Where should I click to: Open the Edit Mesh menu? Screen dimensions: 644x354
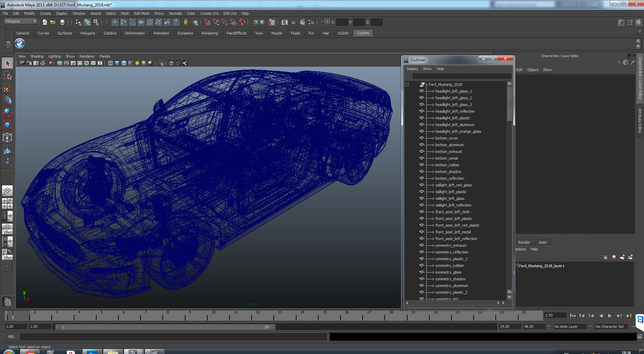click(x=142, y=13)
